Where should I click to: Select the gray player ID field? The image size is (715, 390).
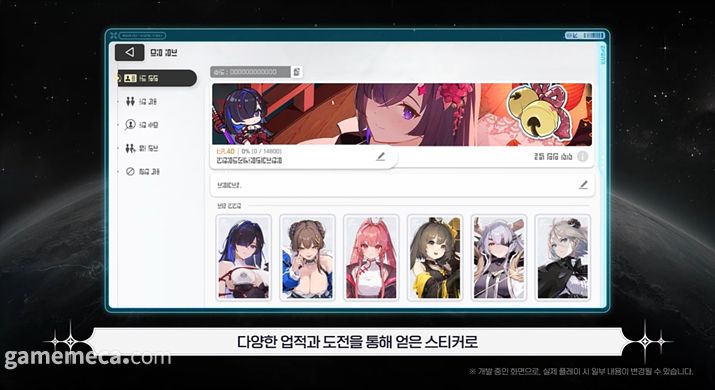tap(250, 72)
